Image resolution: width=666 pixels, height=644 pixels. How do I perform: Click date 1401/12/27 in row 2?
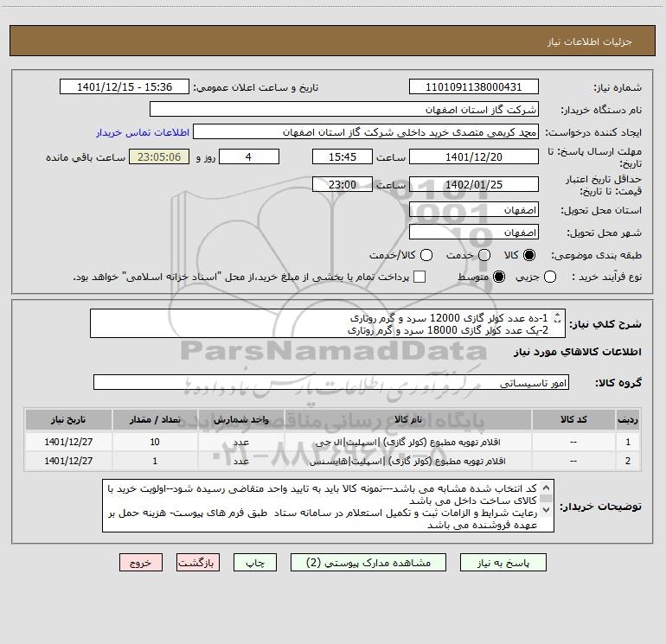pyautogui.click(x=68, y=461)
